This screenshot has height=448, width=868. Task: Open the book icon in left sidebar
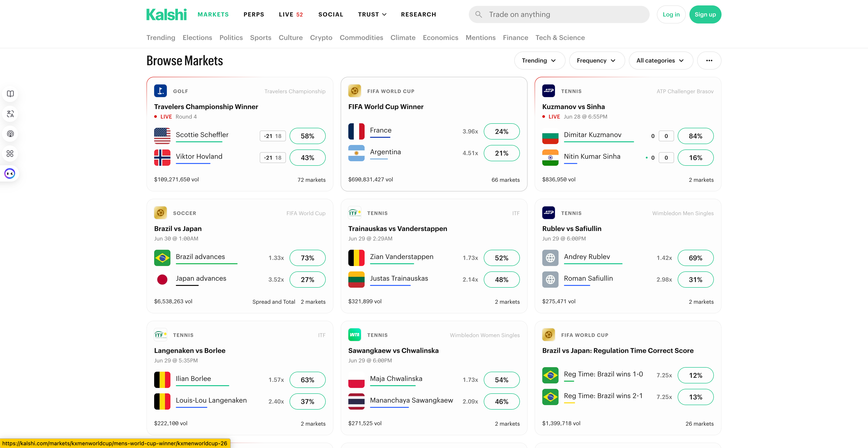10,94
